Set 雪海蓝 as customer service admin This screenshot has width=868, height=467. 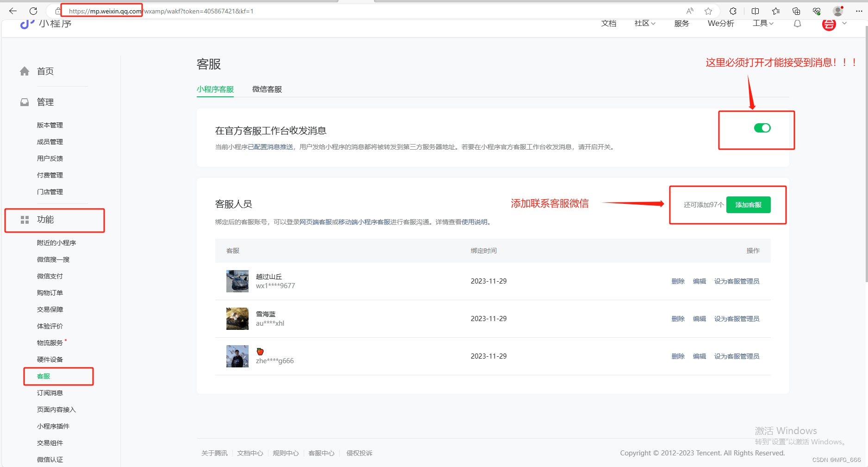[x=737, y=319]
